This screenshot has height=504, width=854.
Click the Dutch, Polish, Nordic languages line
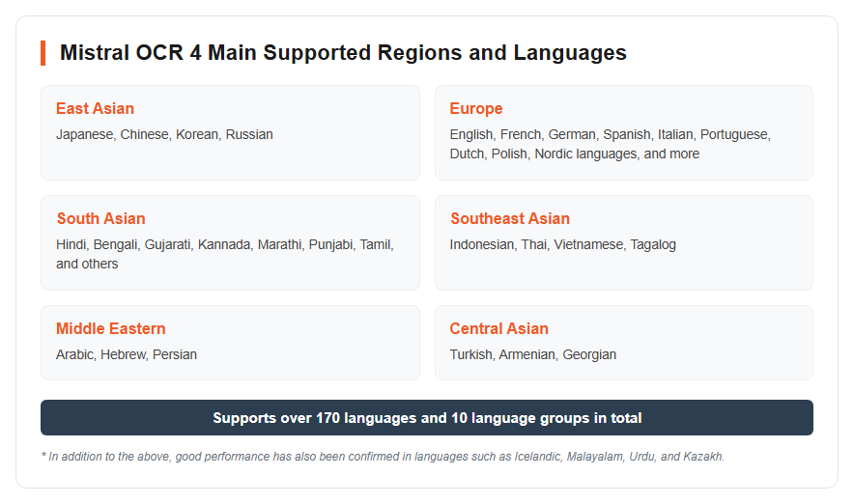575,154
